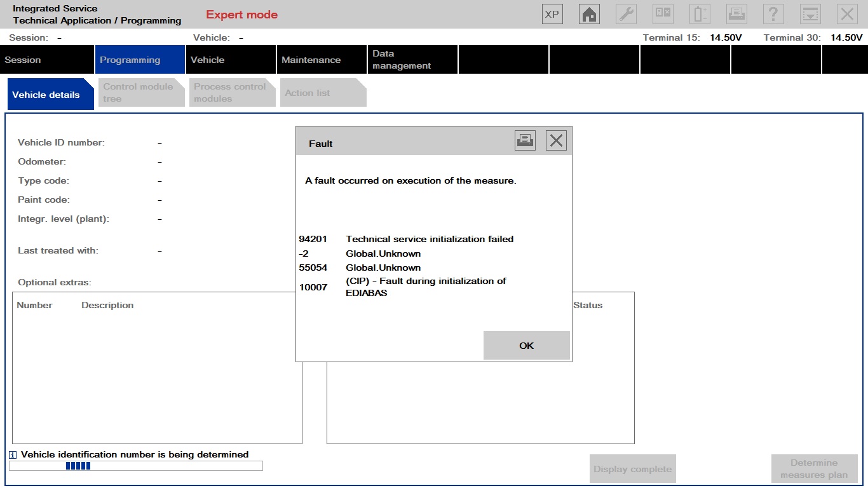This screenshot has width=868, height=488.
Task: Select the Programming menu
Action: [x=140, y=60]
